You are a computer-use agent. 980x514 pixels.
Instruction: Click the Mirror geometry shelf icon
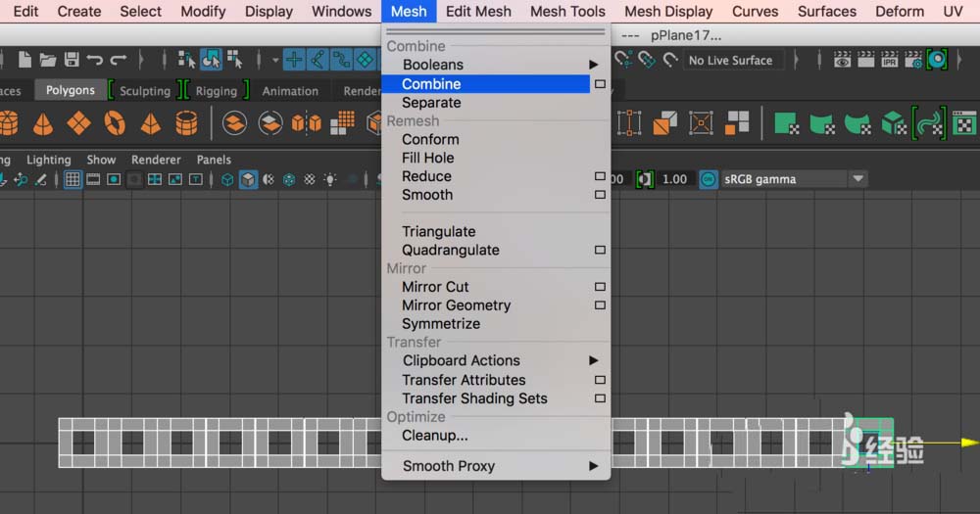306,123
